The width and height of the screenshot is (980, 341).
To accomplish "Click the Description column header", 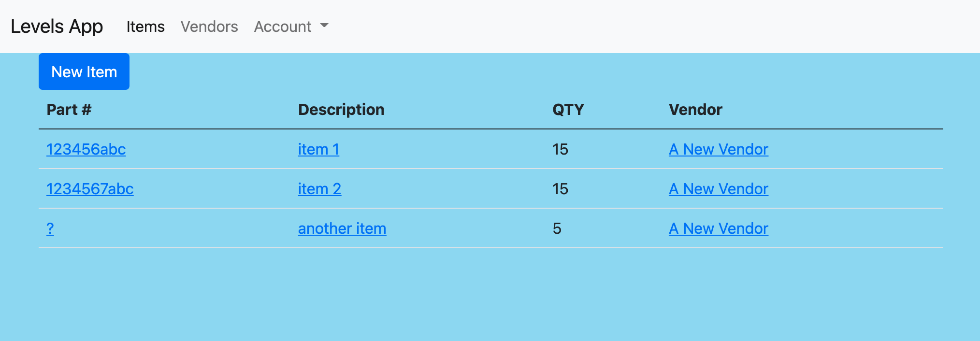I will point(341,110).
